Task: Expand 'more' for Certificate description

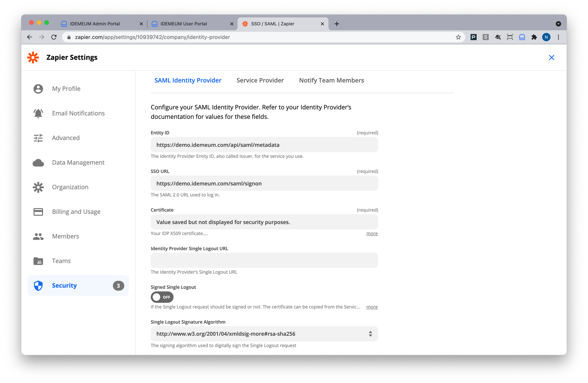Action: [x=372, y=234]
